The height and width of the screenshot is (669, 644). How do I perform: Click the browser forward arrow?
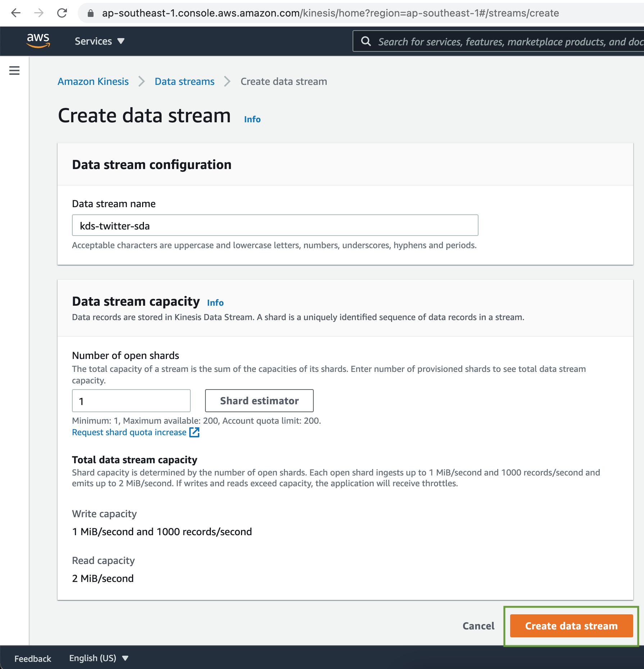(38, 13)
